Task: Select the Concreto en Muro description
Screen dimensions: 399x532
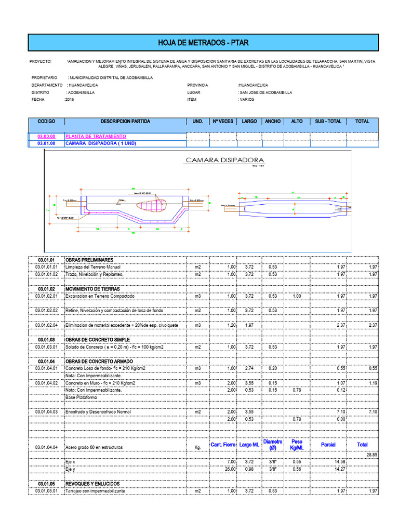Action: (100, 383)
